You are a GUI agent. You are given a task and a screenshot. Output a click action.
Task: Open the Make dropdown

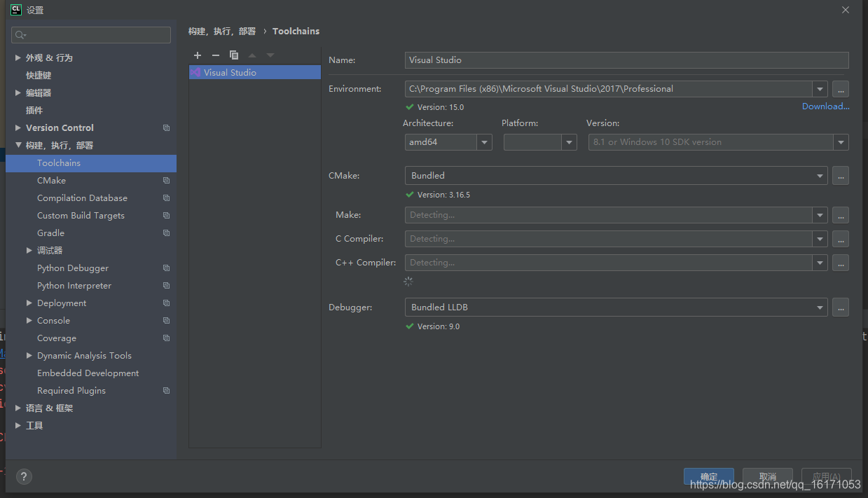coord(820,215)
